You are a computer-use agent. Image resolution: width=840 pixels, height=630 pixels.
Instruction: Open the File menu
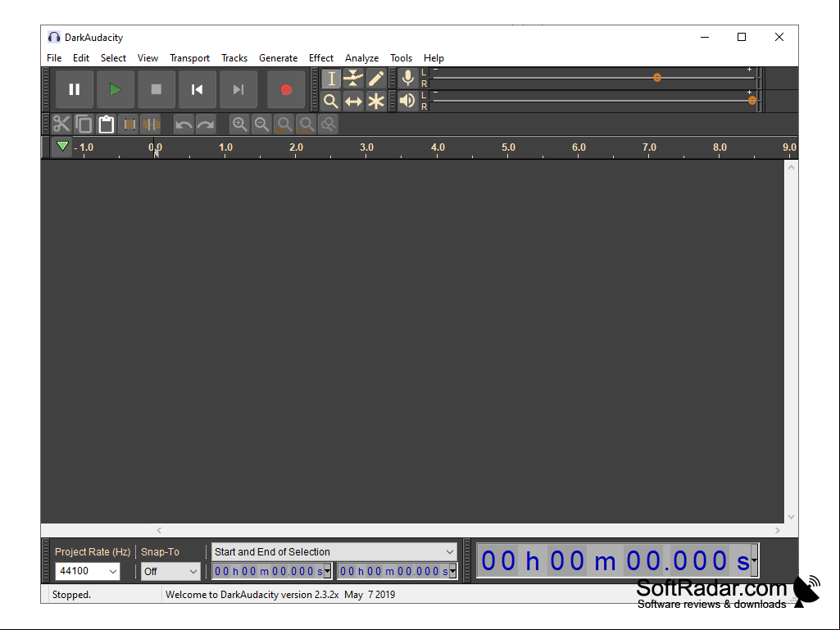(54, 58)
